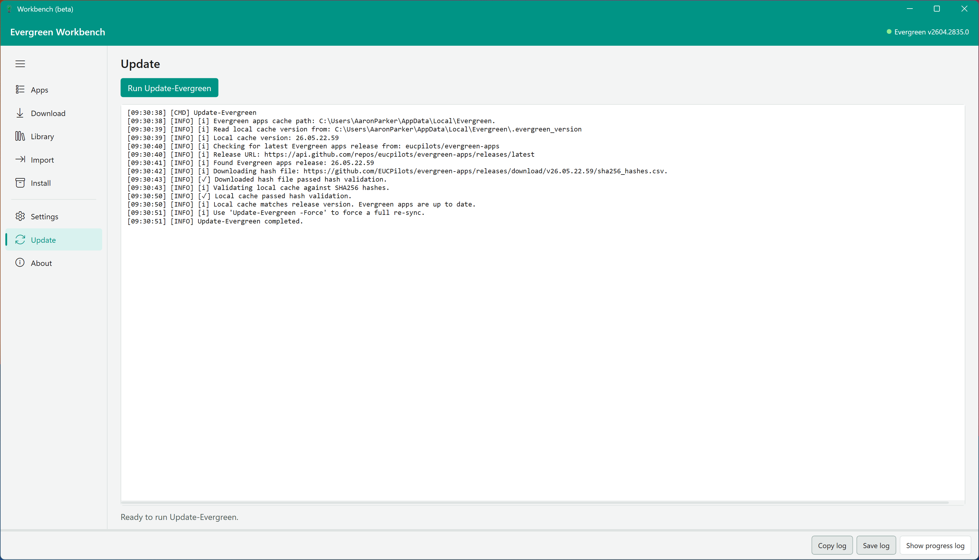Copy log to clipboard

point(832,545)
